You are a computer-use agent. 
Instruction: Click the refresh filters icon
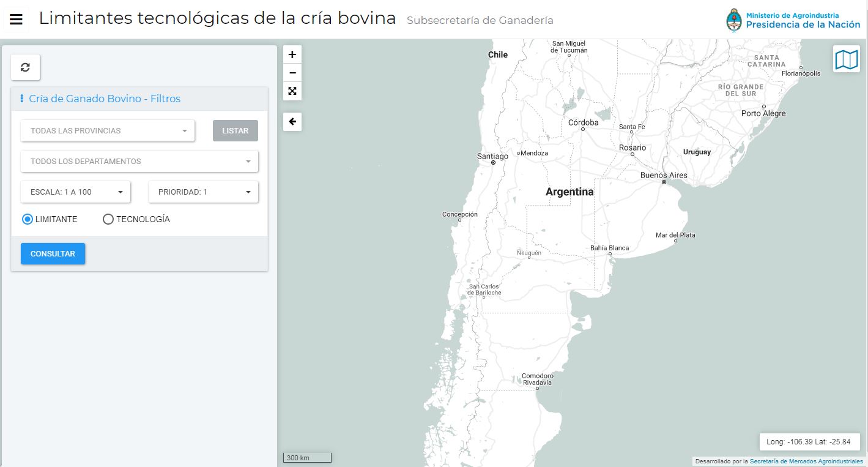[x=25, y=67]
